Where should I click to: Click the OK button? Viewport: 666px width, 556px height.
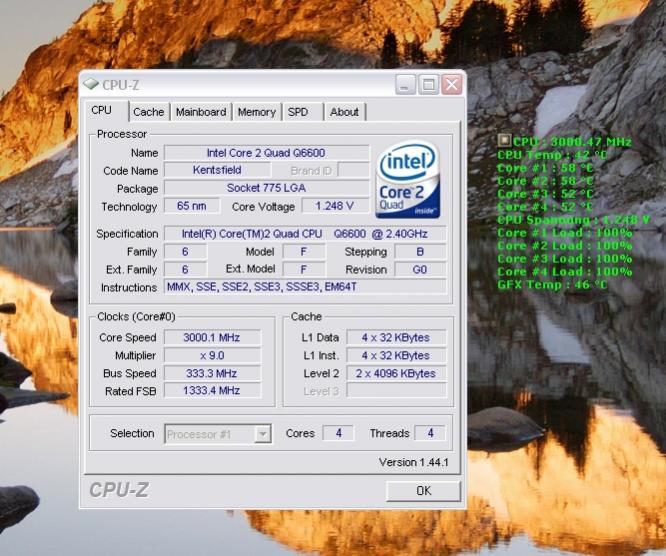(x=423, y=491)
